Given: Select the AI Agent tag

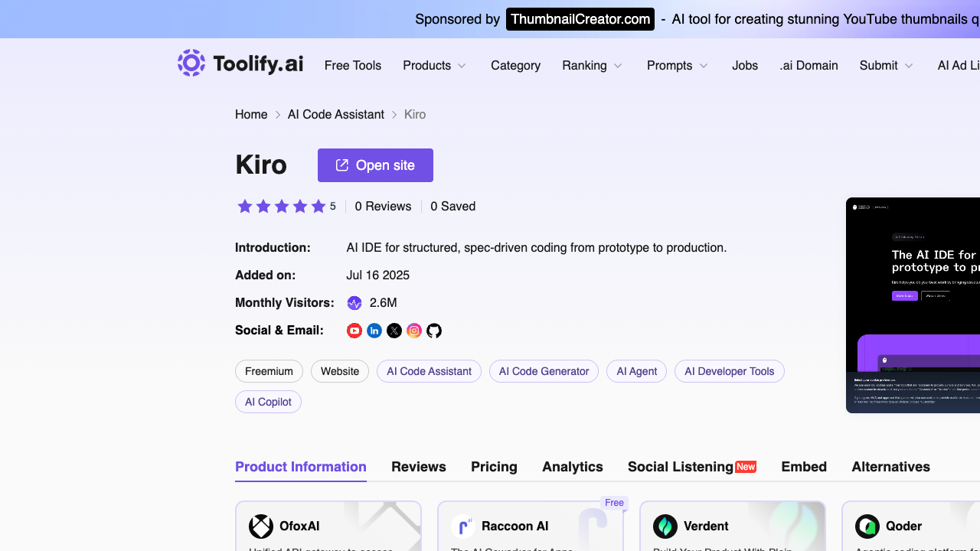Looking at the screenshot, I should point(637,371).
